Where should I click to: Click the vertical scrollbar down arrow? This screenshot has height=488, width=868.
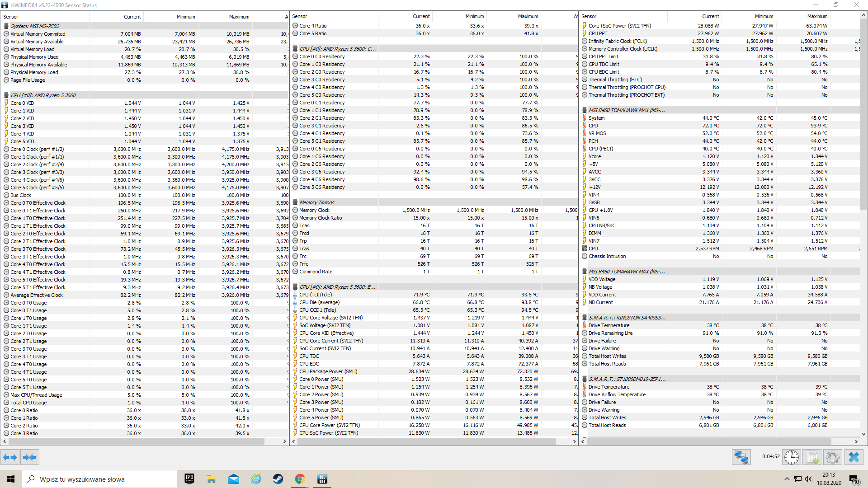point(863,434)
